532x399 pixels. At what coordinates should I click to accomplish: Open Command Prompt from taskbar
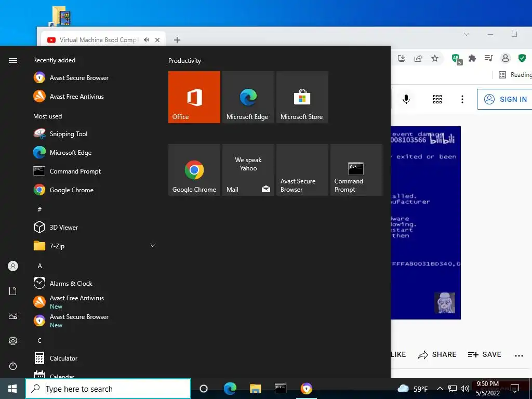(281, 389)
